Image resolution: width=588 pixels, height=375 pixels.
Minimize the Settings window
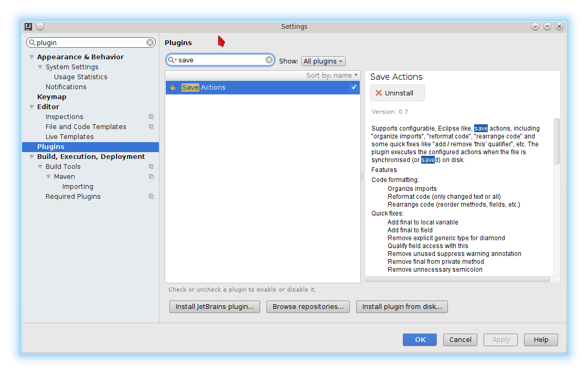click(535, 27)
